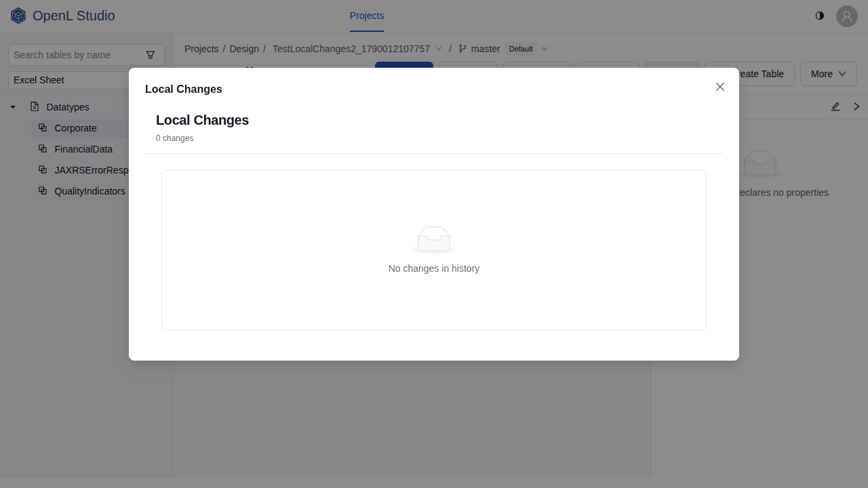The height and width of the screenshot is (488, 868).
Task: Click the filter icon in the search box
Action: (151, 55)
